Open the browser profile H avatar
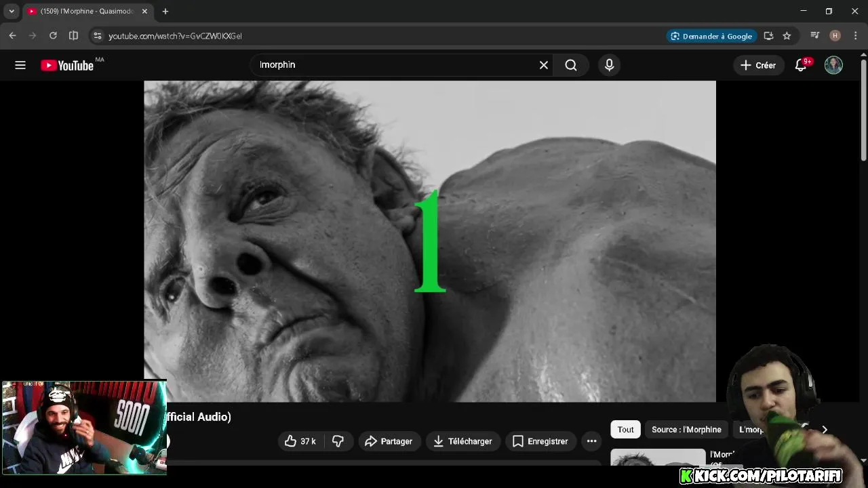Viewport: 868px width, 488px height. [835, 36]
